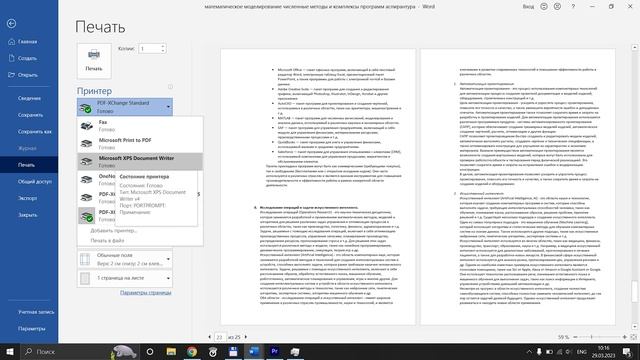Viewport: 640px width, 360px height.
Task: Click the taskbar Поиск search box
Action: point(80,352)
